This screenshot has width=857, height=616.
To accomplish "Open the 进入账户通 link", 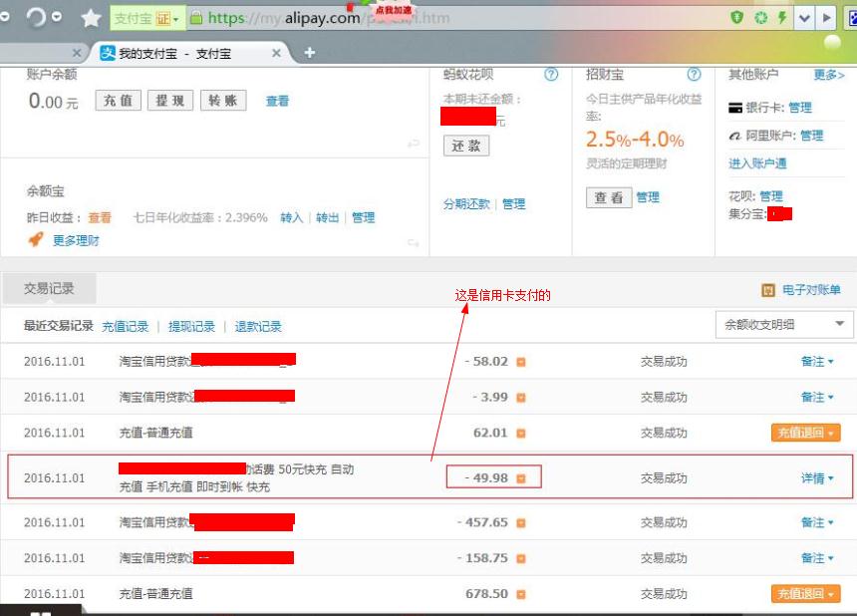I will point(757,163).
